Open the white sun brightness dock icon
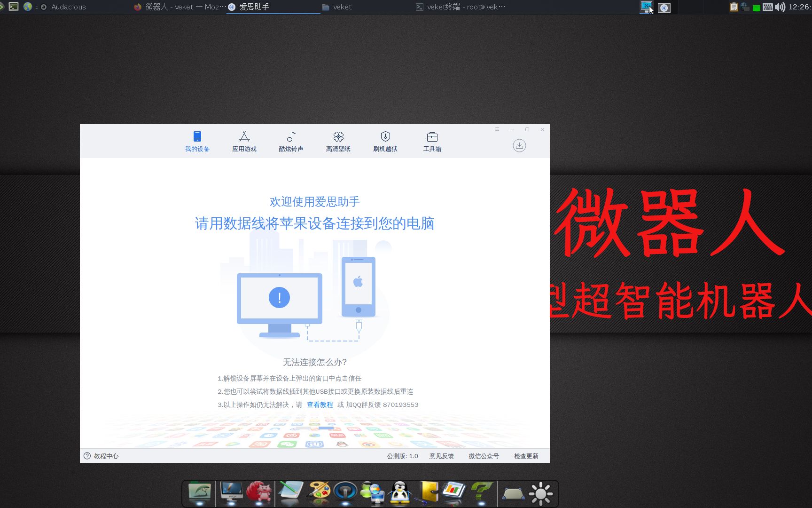Viewport: 812px width, 508px height. click(x=541, y=494)
